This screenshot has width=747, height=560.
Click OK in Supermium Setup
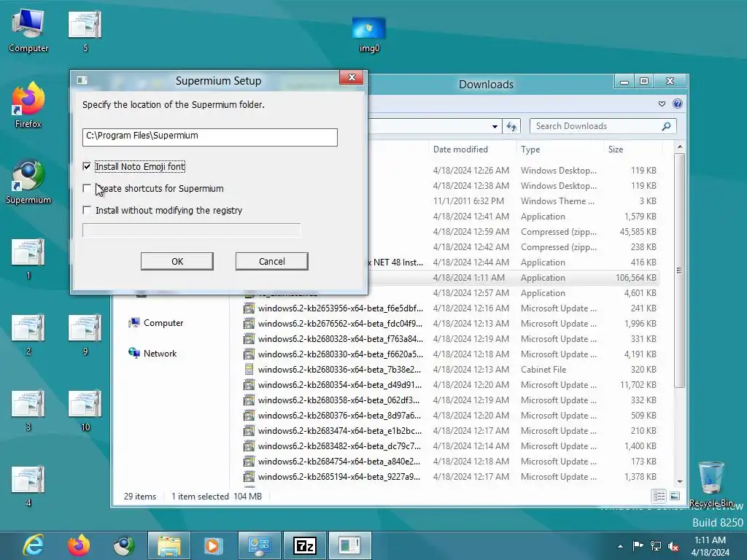pos(177,262)
